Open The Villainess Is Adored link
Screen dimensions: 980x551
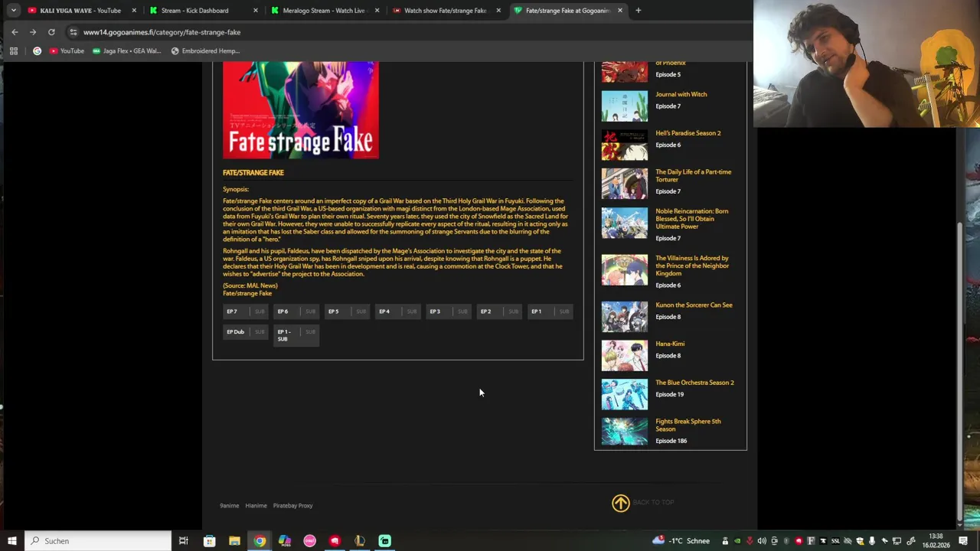(x=692, y=266)
